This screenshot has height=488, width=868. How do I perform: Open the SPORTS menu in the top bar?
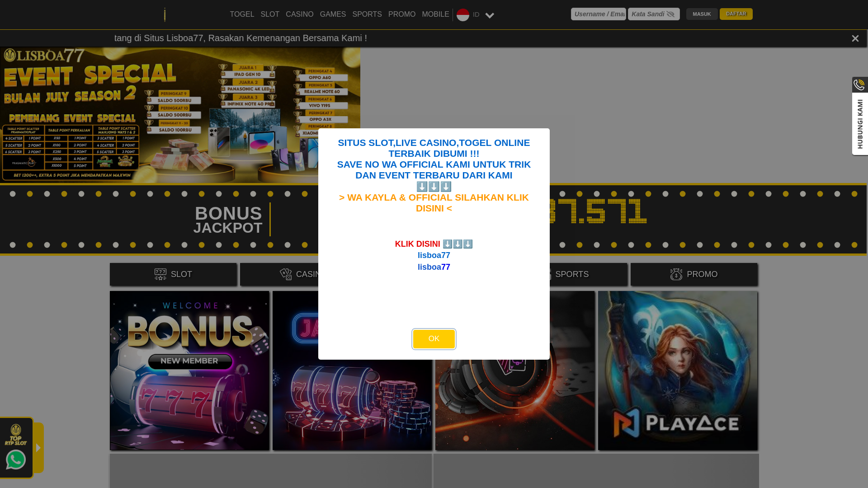click(x=367, y=14)
